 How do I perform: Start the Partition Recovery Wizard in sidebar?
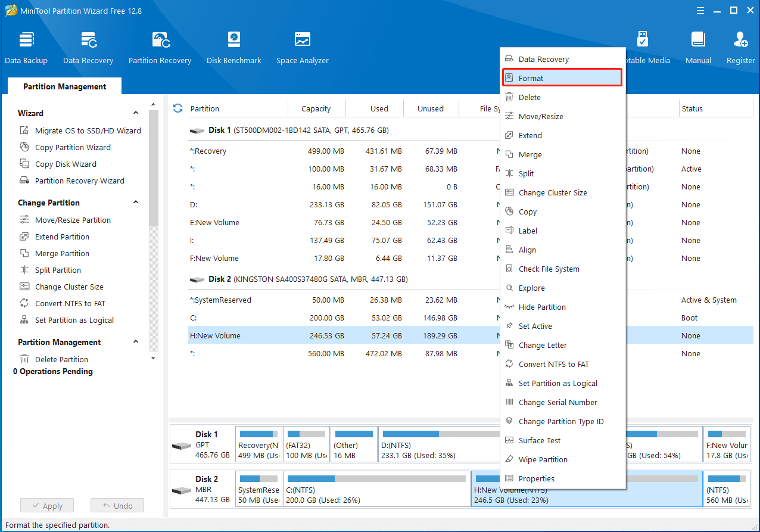(x=72, y=181)
